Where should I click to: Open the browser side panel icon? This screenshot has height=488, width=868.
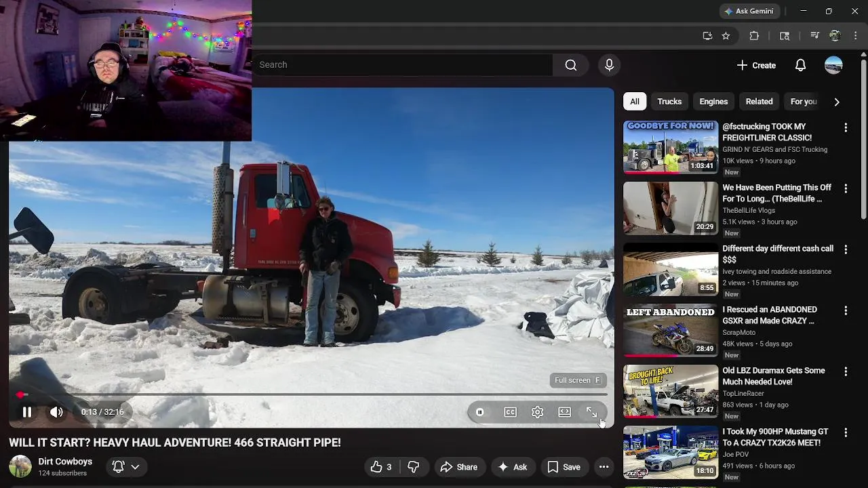click(785, 36)
